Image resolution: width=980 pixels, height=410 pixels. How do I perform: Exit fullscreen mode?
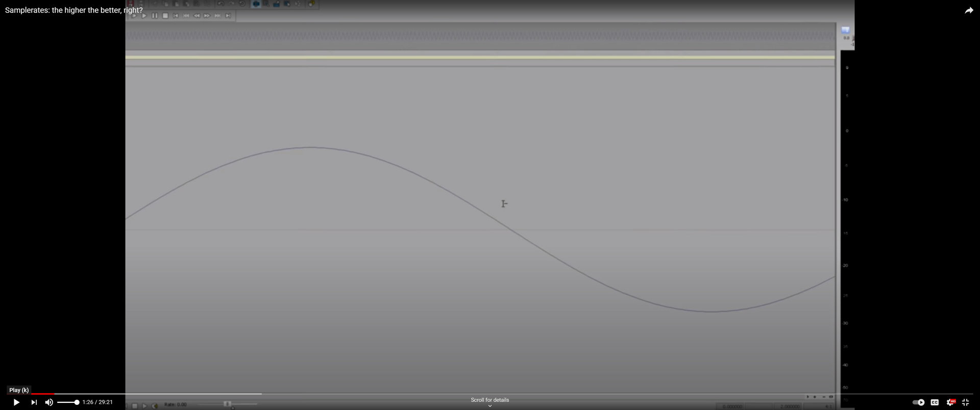click(965, 402)
